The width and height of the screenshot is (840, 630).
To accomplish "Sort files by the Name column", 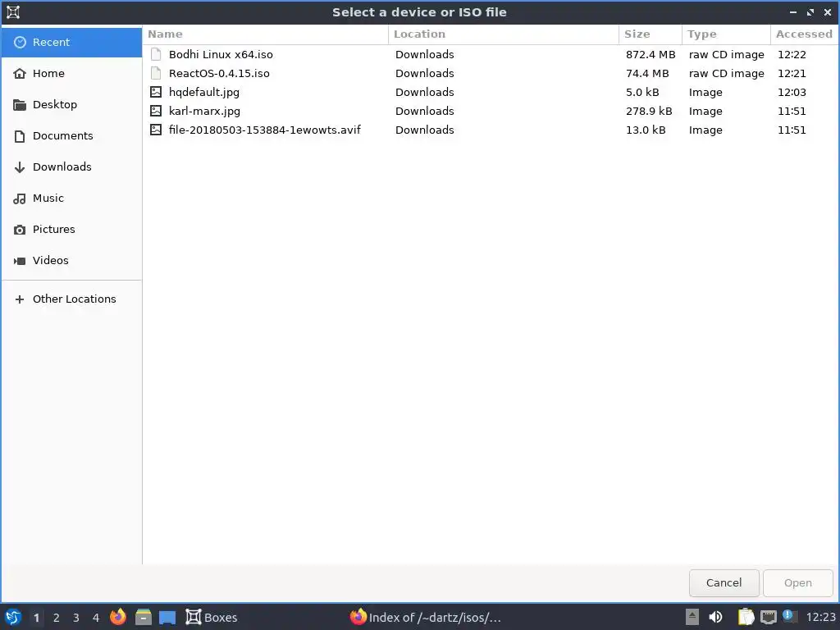I will [x=266, y=34].
